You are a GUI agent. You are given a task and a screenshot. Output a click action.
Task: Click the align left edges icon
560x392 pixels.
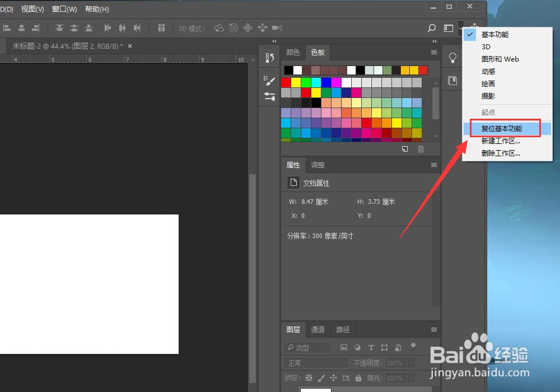click(7, 28)
